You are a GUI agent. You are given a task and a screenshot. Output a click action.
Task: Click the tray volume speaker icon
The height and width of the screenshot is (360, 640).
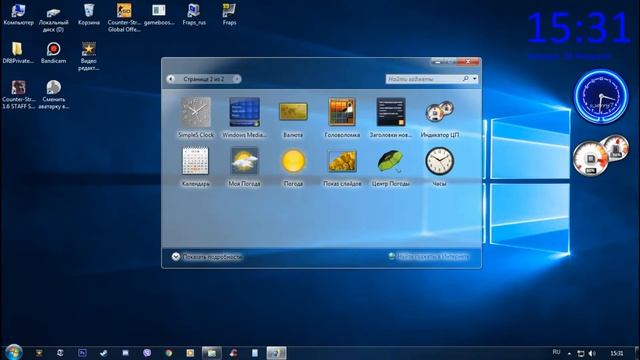(x=592, y=353)
